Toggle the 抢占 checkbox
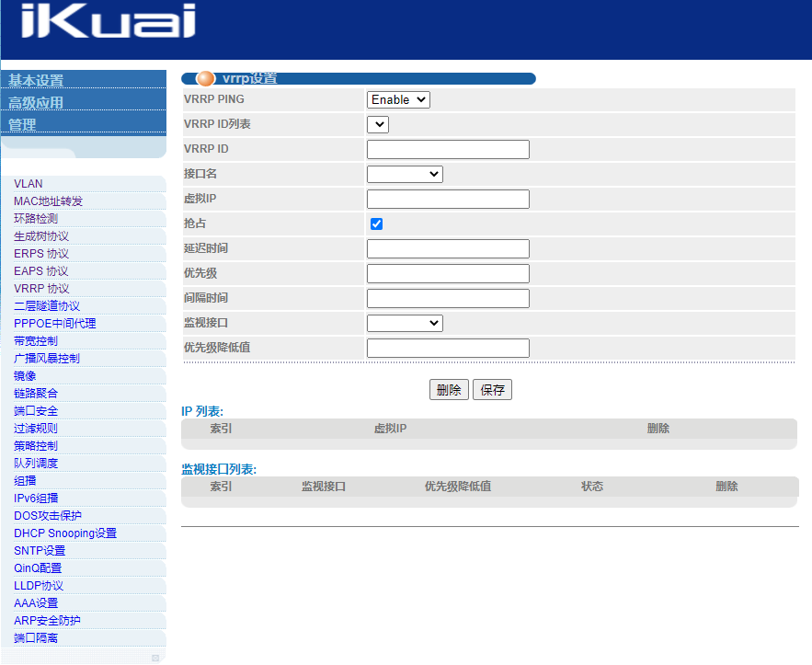The image size is (812, 665). tap(376, 224)
